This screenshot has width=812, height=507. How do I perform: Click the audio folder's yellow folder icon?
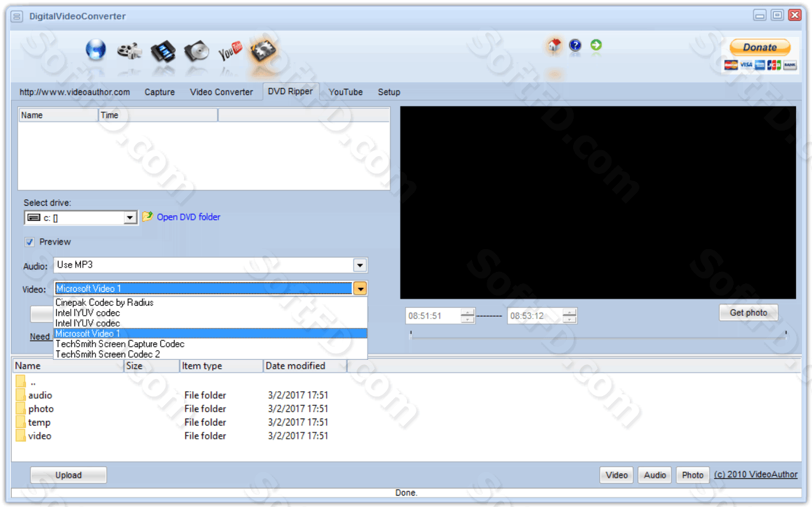[x=20, y=396]
